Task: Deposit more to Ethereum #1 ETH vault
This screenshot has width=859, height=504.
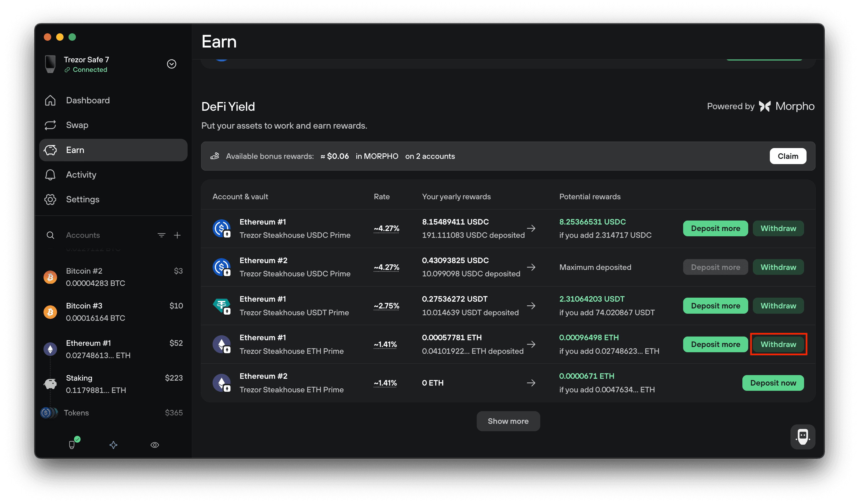Action: 715,344
